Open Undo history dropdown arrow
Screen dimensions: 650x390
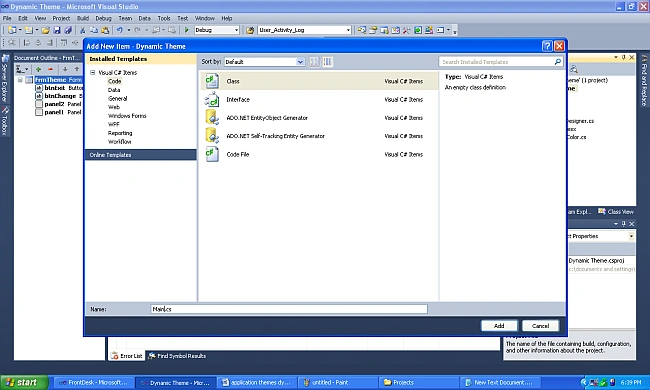[x=129, y=30]
